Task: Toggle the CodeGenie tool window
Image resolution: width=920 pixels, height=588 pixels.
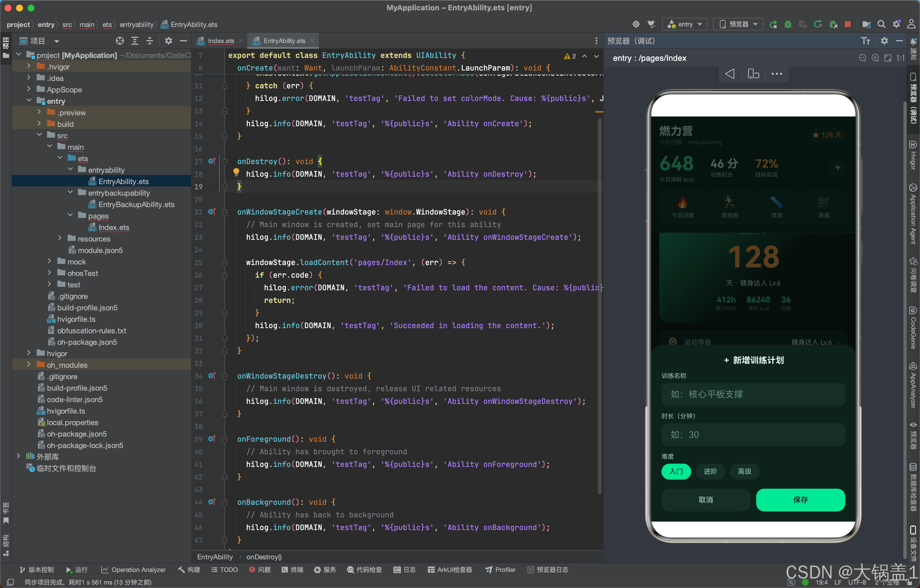Action: tap(913, 328)
